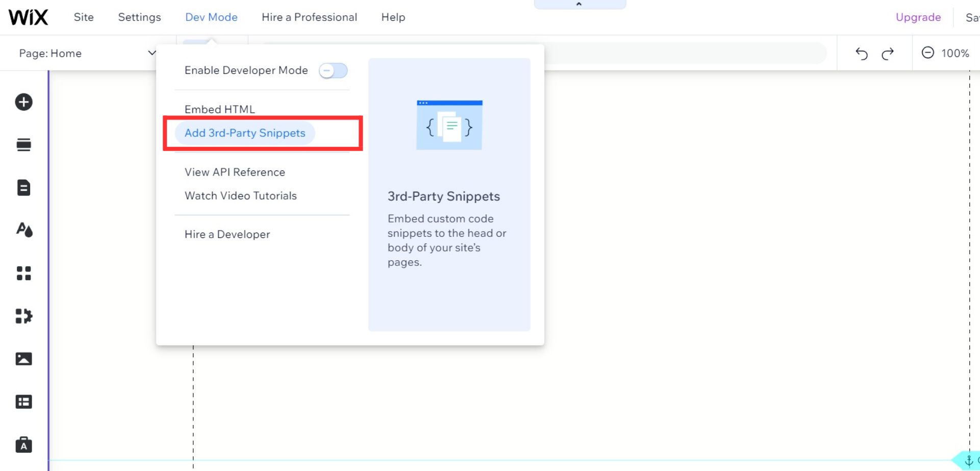Click the Redo arrow
Screen dimensions: 980x471
pyautogui.click(x=888, y=54)
